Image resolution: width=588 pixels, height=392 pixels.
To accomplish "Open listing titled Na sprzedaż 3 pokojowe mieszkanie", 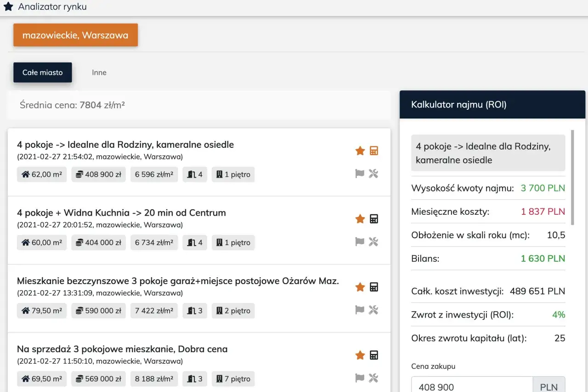I will [x=122, y=349].
